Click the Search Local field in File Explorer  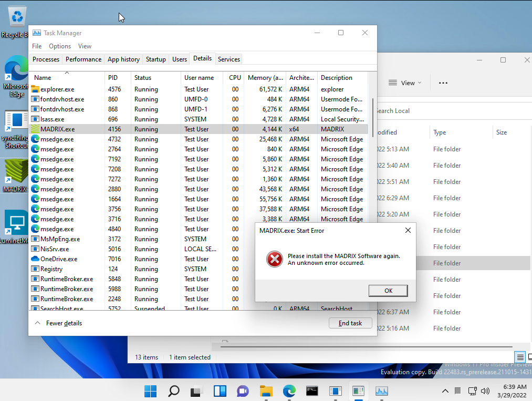455,111
